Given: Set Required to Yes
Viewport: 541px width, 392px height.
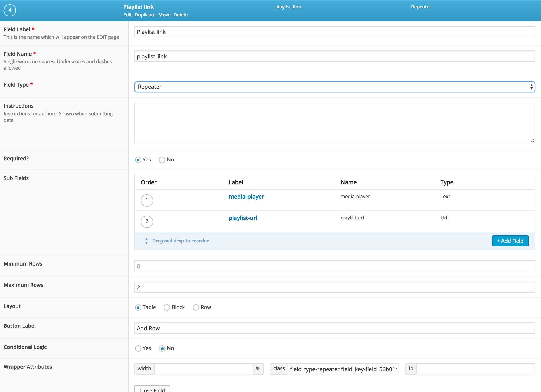Looking at the screenshot, I should (138, 160).
